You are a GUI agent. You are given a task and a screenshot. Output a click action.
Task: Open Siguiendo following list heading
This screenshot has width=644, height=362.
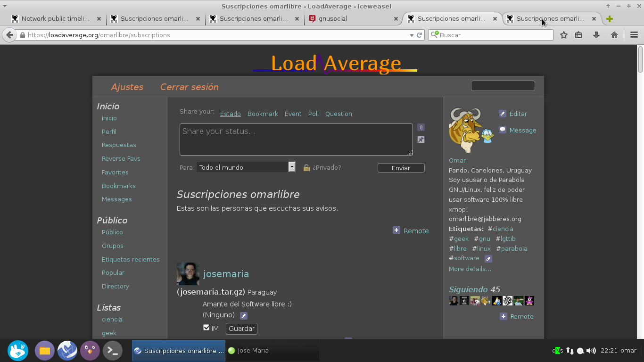pyautogui.click(x=468, y=289)
